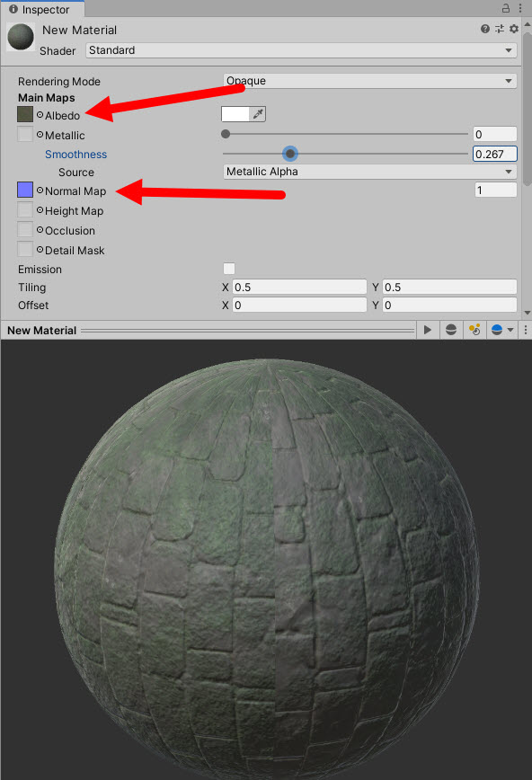Click the Inspector scrollbar down arrow
The height and width of the screenshot is (780, 532).
pos(527,313)
